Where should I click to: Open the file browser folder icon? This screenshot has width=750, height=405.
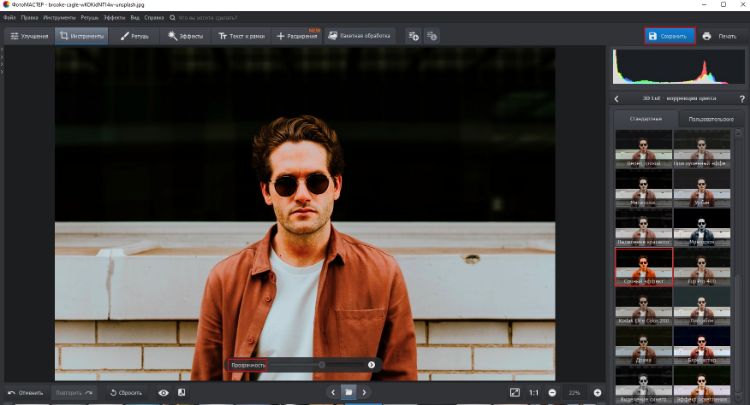(x=348, y=393)
